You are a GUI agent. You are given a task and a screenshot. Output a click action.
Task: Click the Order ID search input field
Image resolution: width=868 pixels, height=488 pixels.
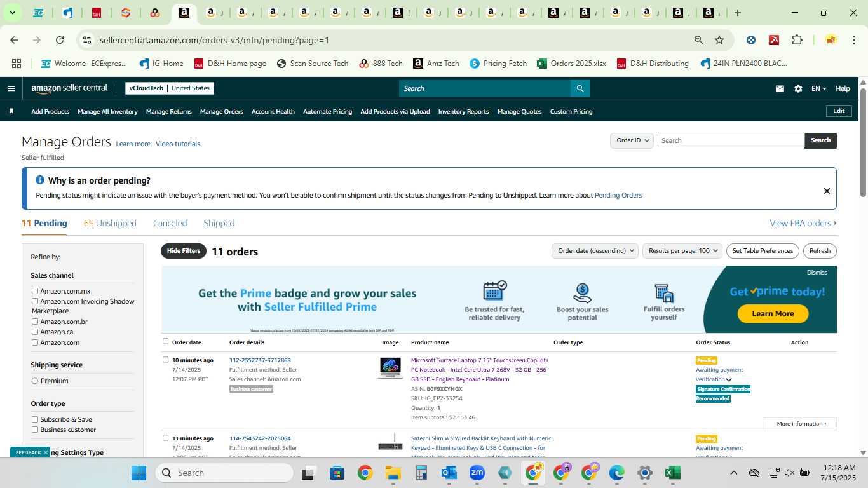coord(731,140)
